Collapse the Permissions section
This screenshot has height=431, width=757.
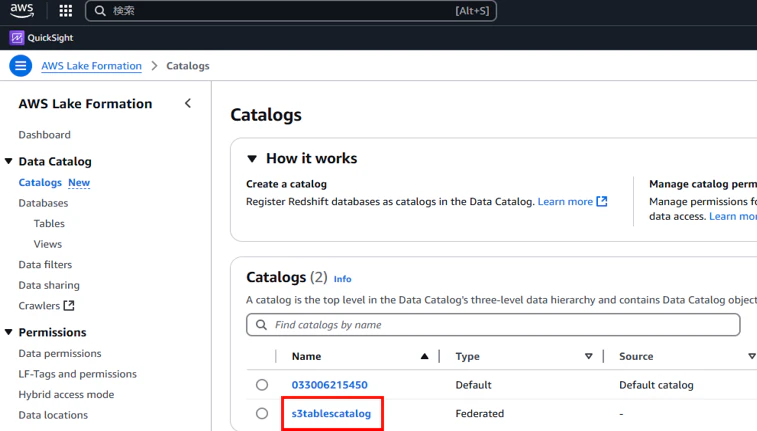pos(9,332)
